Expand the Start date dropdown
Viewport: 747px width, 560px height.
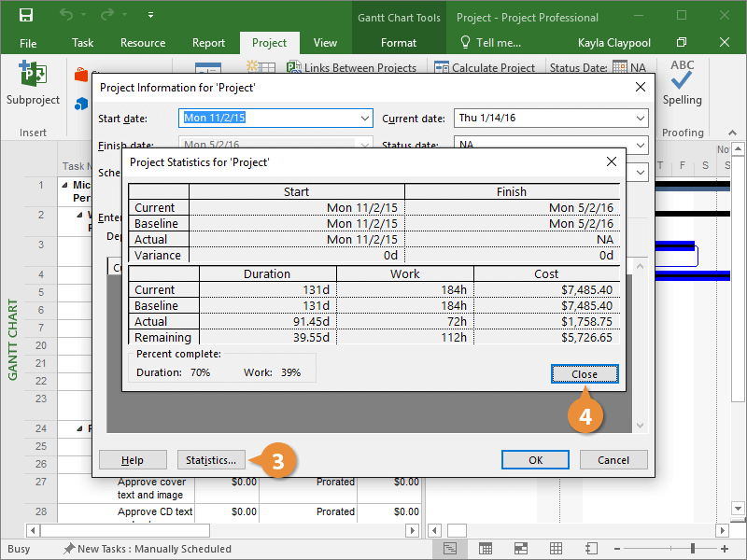pyautogui.click(x=365, y=119)
